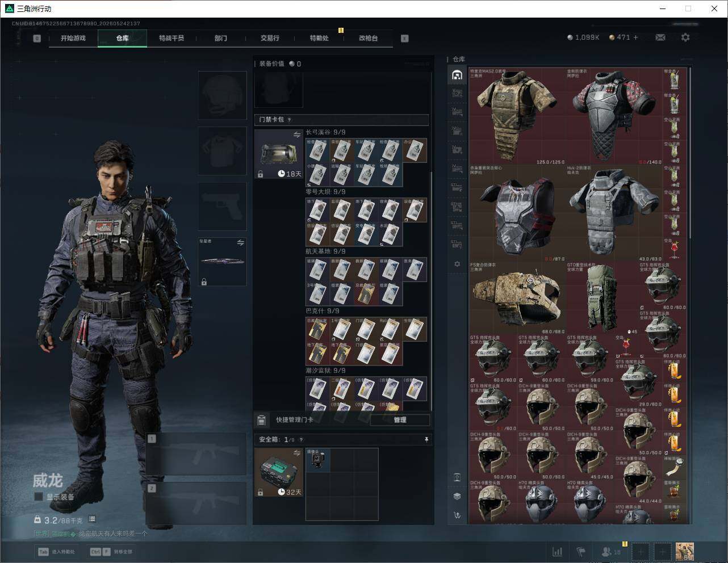Click the lock icon on the keycard pack
728x563 pixels.
(x=260, y=174)
